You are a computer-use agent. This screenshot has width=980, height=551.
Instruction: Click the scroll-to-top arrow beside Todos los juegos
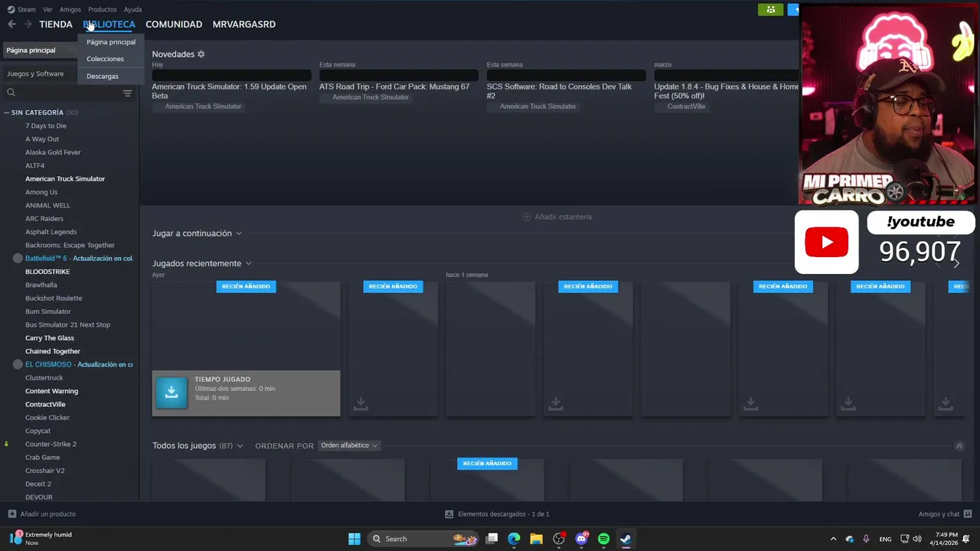tap(959, 446)
